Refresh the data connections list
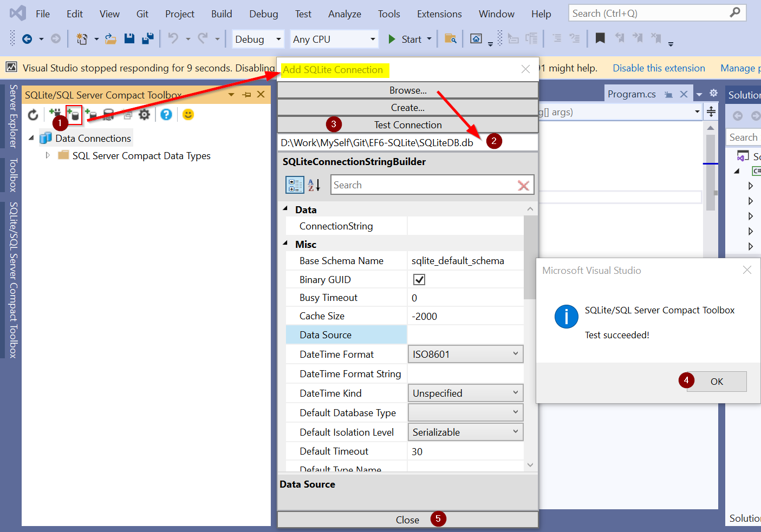Viewport: 761px width, 532px height. point(34,114)
